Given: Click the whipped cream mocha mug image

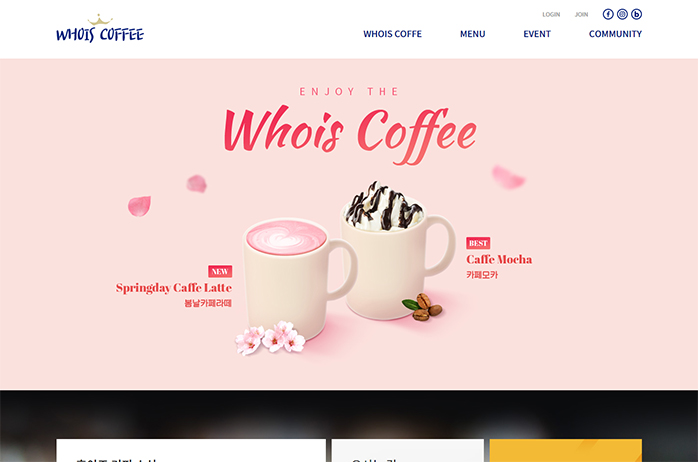Looking at the screenshot, I should (396, 250).
